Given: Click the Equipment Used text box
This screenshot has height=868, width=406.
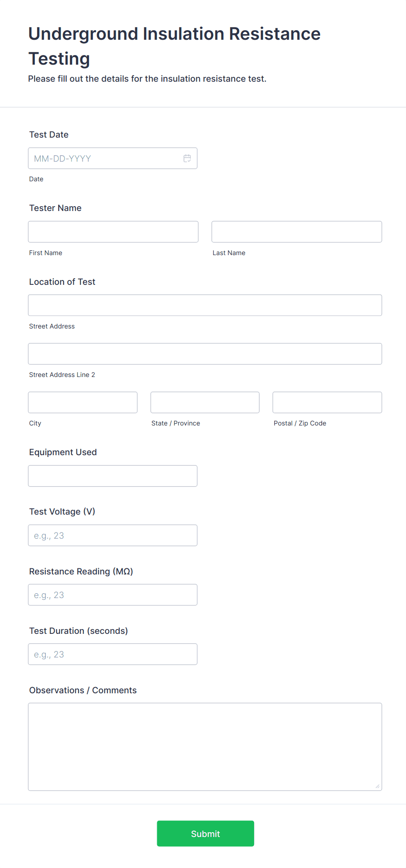Looking at the screenshot, I should [113, 476].
